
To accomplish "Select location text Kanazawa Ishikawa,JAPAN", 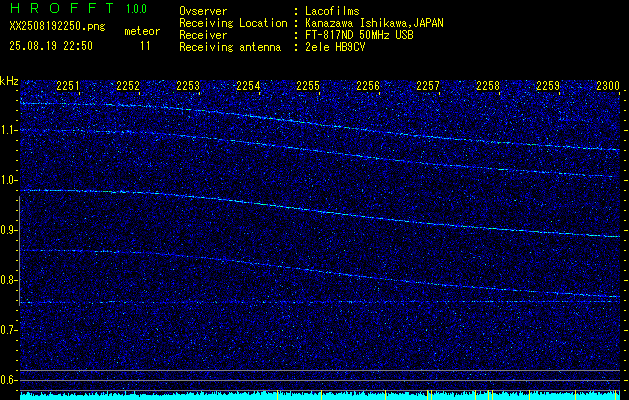I will click(374, 23).
